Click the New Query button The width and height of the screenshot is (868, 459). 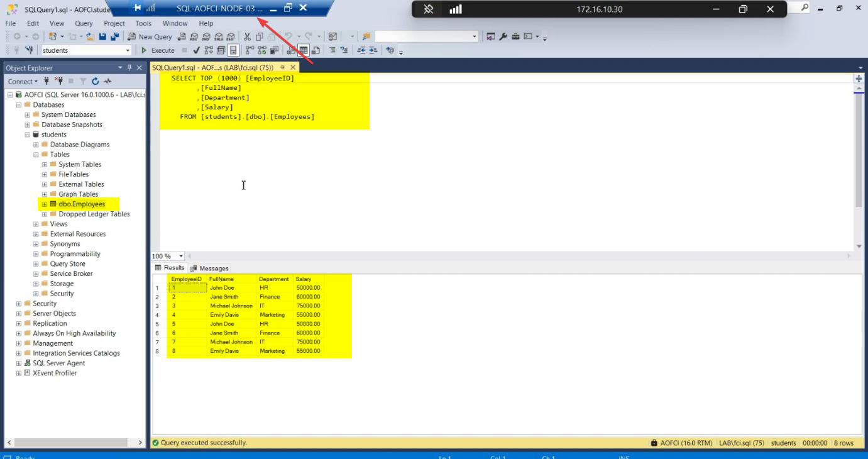(x=150, y=36)
